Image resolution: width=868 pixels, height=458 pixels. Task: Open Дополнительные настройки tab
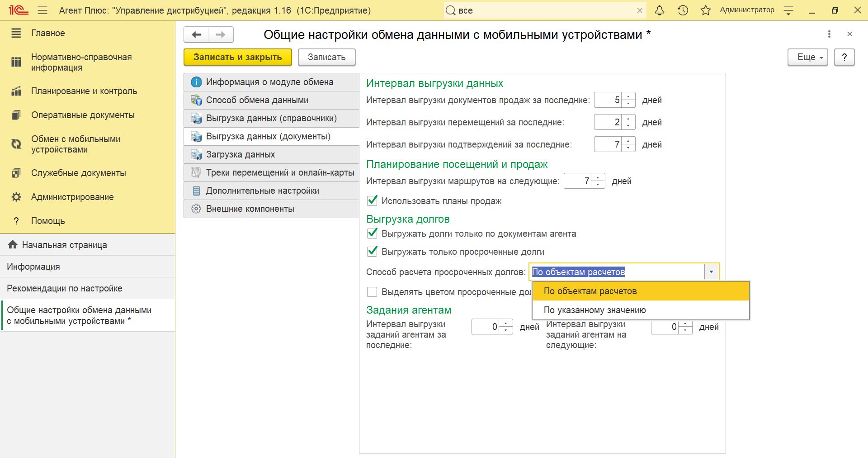pos(262,191)
